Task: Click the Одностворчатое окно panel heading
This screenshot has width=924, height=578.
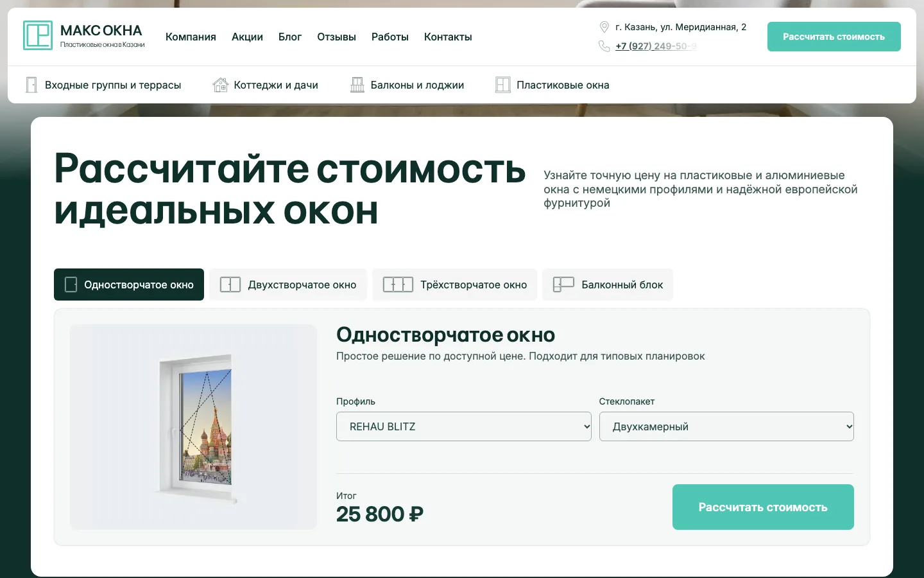Action: (x=446, y=335)
